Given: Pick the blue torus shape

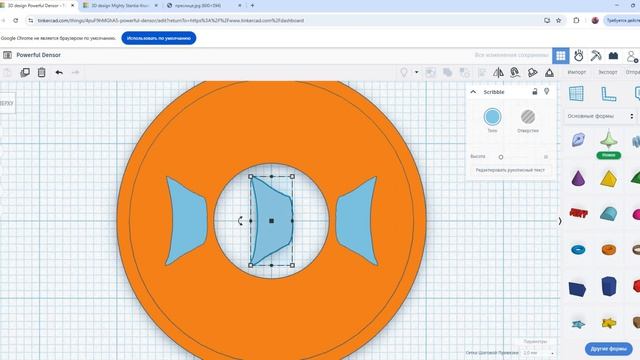Looking at the screenshot, I should [x=578, y=249].
